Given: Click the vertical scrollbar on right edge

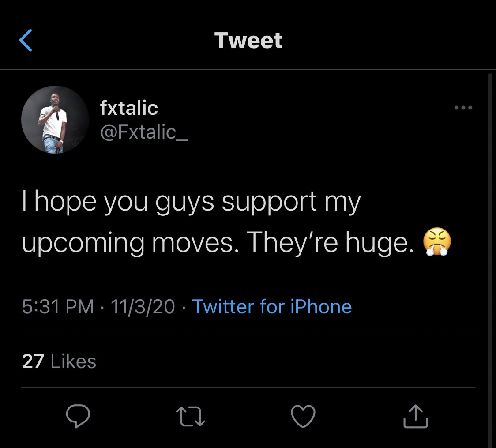Looking at the screenshot, I should tap(490, 256).
